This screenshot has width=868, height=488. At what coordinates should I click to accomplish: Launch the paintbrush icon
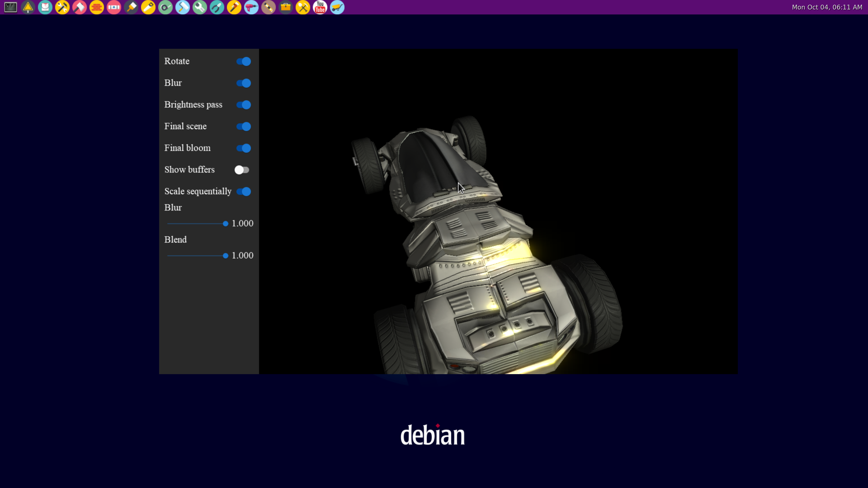(x=131, y=7)
